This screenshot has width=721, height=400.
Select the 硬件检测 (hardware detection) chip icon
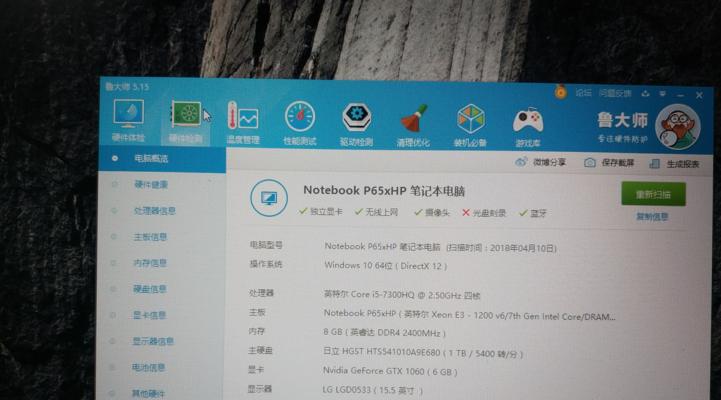pyautogui.click(x=186, y=114)
